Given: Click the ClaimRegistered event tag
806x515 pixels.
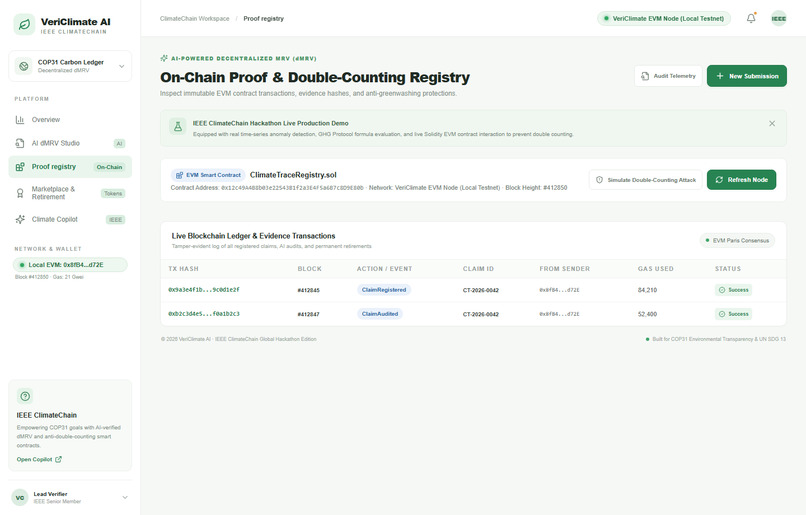Looking at the screenshot, I should (x=384, y=290).
